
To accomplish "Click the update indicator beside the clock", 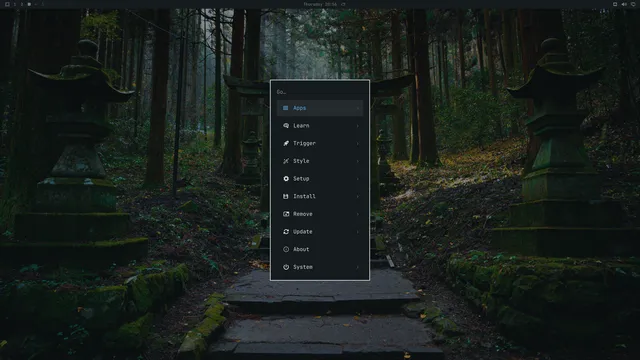I will pyautogui.click(x=343, y=4).
